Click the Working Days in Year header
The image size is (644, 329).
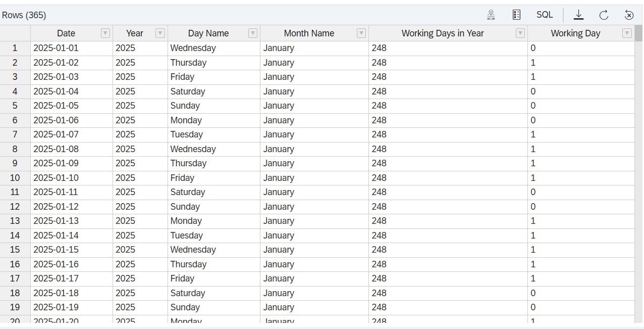click(443, 33)
